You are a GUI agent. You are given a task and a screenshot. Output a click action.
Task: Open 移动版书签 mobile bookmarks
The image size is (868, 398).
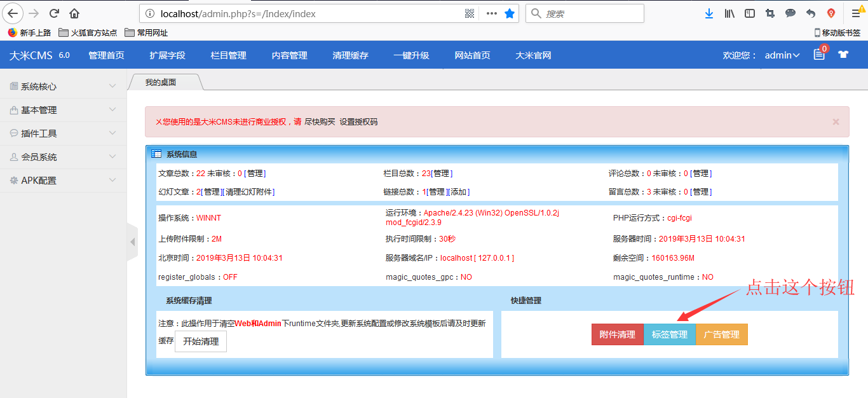837,32
